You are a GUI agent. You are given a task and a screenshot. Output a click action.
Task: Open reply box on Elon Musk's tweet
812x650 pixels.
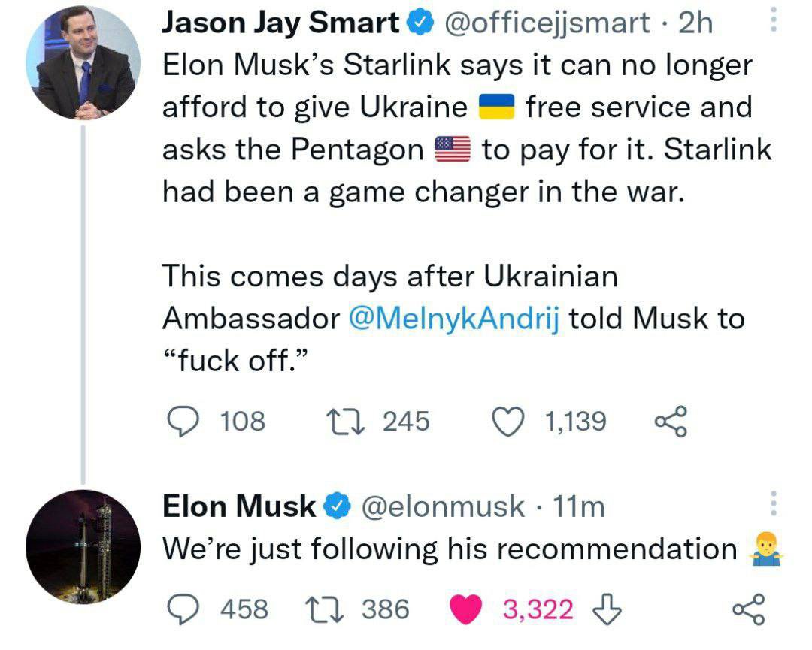(x=183, y=609)
